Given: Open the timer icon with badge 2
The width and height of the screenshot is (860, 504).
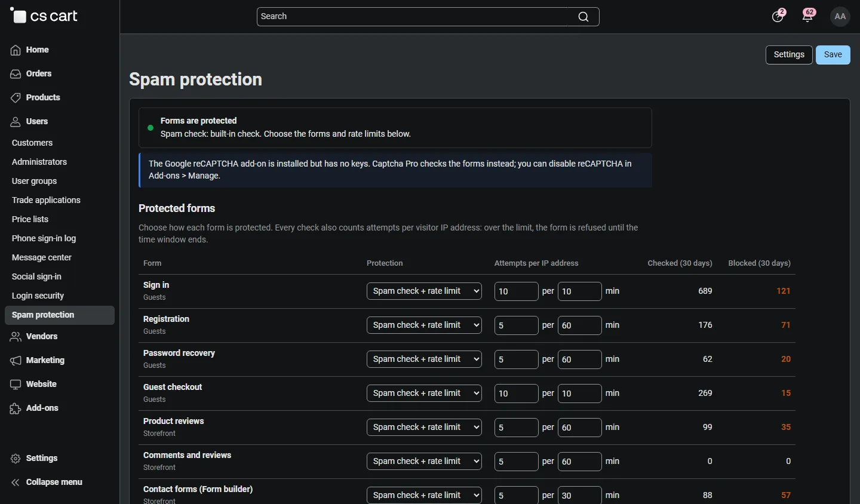Looking at the screenshot, I should coord(778,16).
